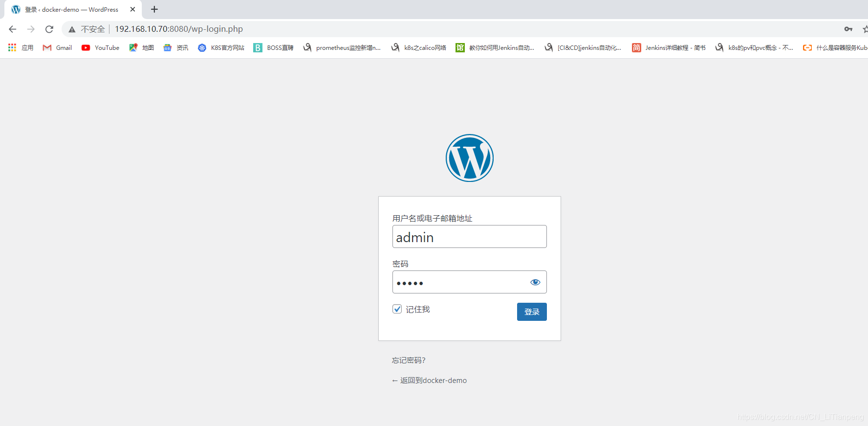Open the Gmail bookmark
Image resolution: width=868 pixels, height=426 pixels.
tap(57, 47)
